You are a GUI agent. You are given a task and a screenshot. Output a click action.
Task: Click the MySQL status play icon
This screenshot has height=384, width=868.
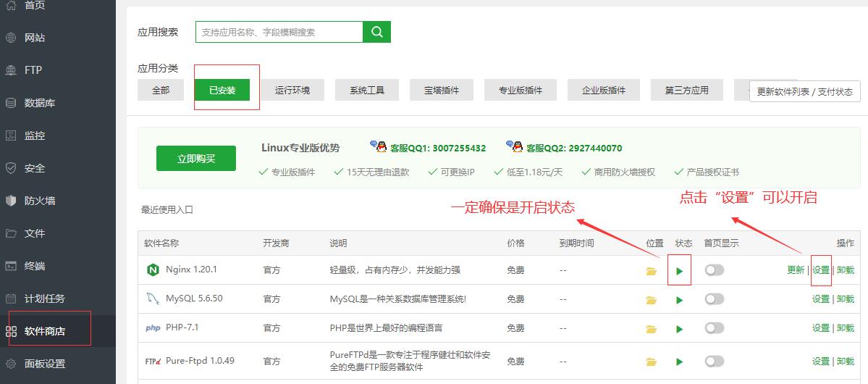(679, 300)
